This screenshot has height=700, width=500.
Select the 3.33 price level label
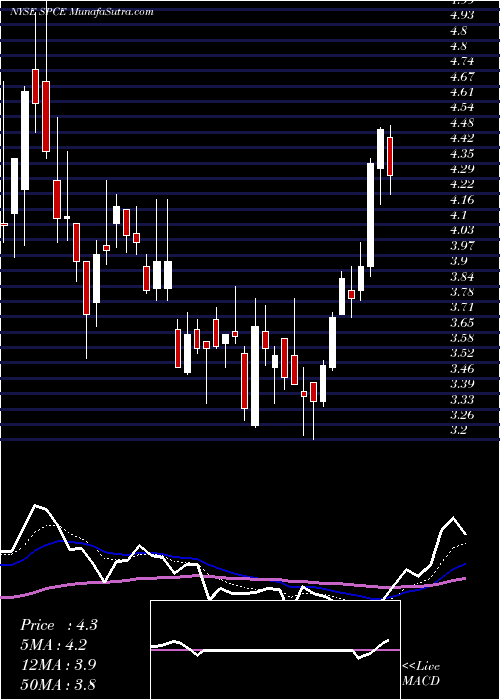pyautogui.click(x=462, y=400)
